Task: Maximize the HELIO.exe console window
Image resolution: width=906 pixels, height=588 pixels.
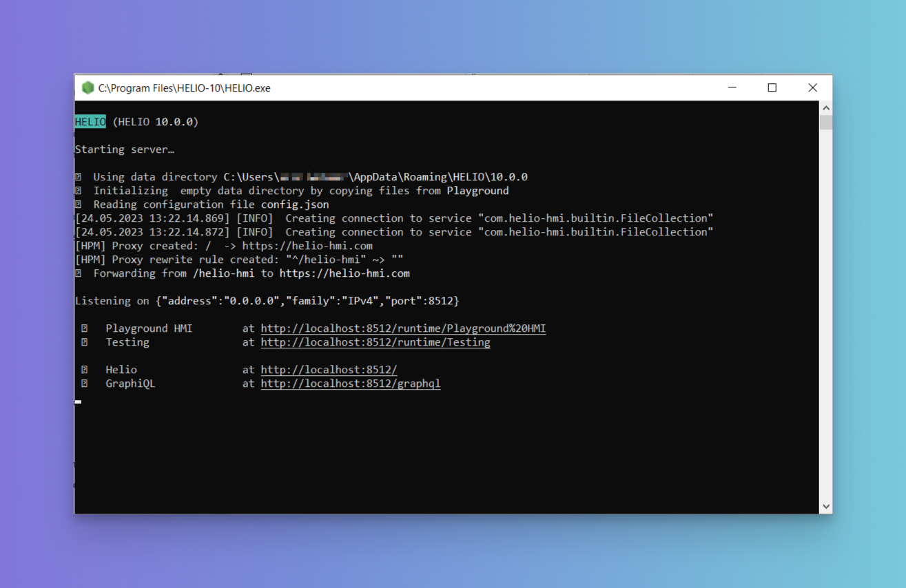Action: click(772, 88)
